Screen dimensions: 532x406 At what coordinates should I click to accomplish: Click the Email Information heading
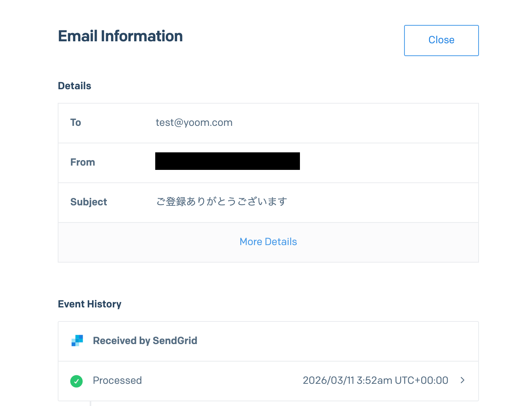click(x=120, y=36)
